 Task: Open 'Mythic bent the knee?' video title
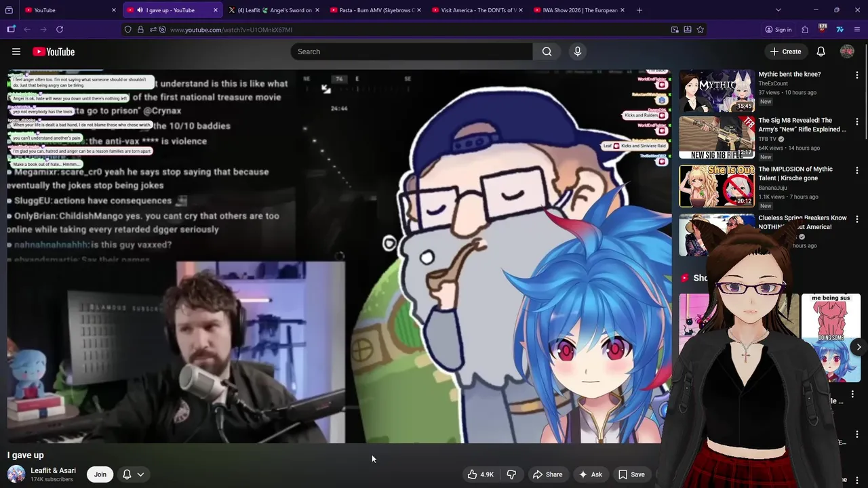(789, 74)
